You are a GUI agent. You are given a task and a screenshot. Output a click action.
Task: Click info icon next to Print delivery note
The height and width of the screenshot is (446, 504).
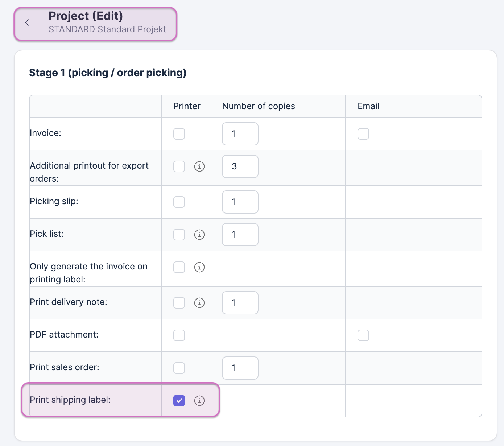pos(199,303)
